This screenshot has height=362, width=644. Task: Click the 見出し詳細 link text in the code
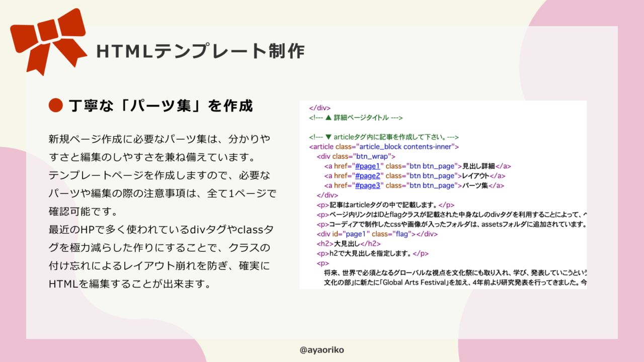coord(478,166)
